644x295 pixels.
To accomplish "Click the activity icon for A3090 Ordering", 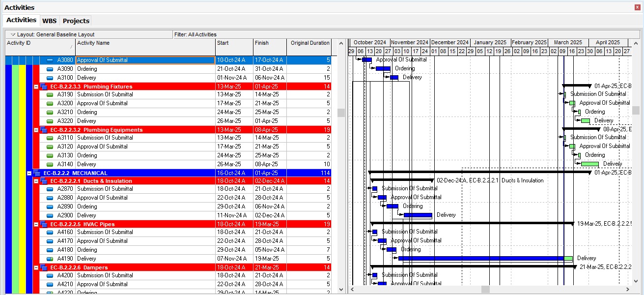I will click(50, 69).
